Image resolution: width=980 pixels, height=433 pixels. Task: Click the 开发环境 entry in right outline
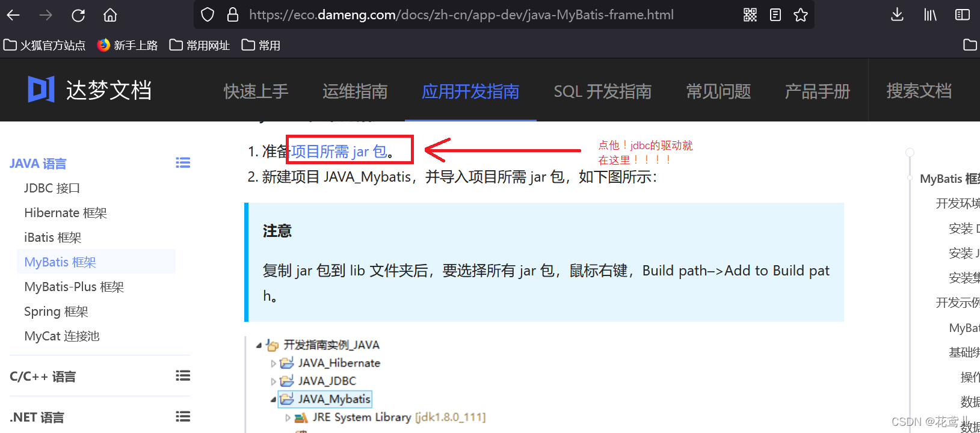[958, 203]
